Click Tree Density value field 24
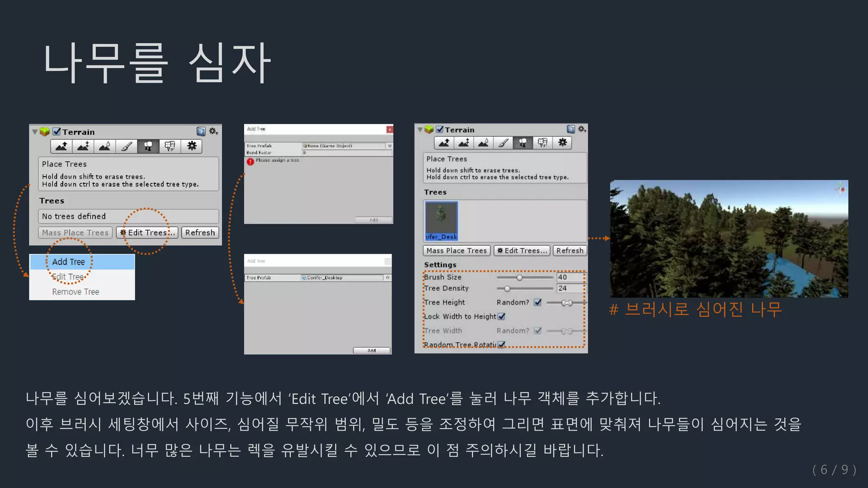 [x=571, y=288]
